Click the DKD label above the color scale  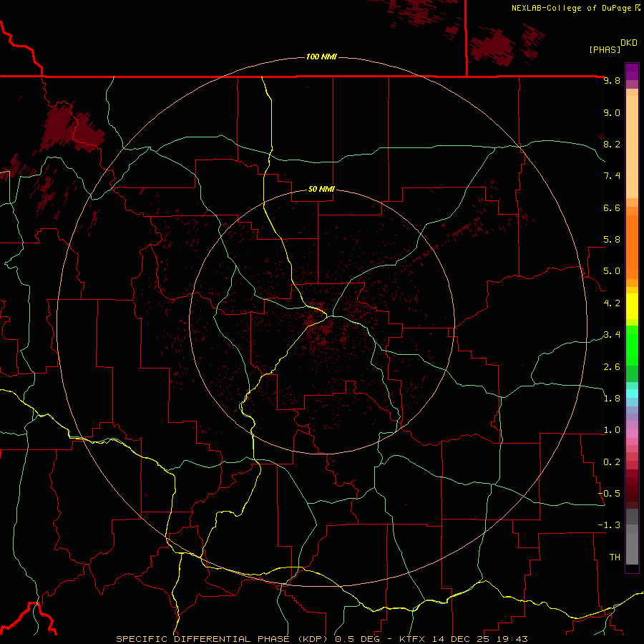[628, 43]
